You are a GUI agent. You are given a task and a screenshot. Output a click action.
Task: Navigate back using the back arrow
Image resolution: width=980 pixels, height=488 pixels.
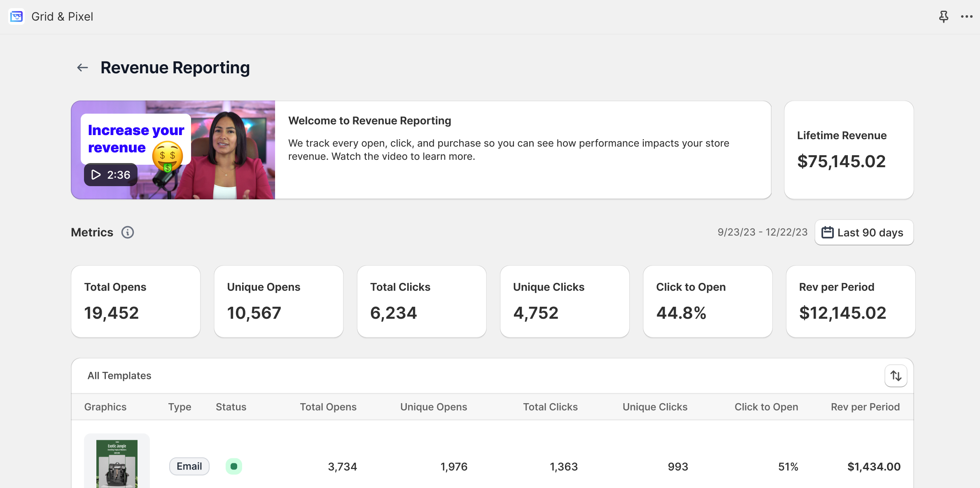point(82,67)
